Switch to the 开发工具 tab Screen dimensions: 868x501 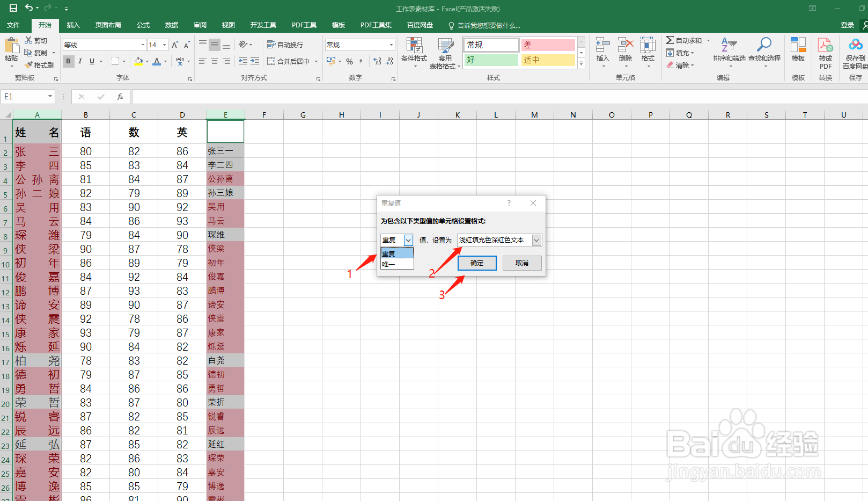click(x=263, y=25)
